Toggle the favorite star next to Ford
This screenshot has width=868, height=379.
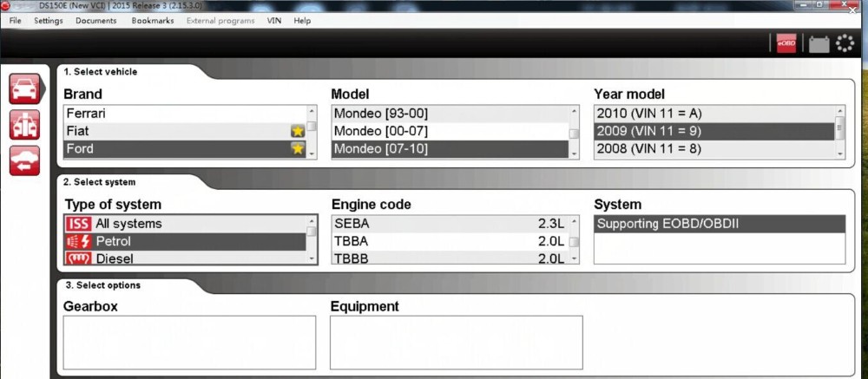point(297,149)
